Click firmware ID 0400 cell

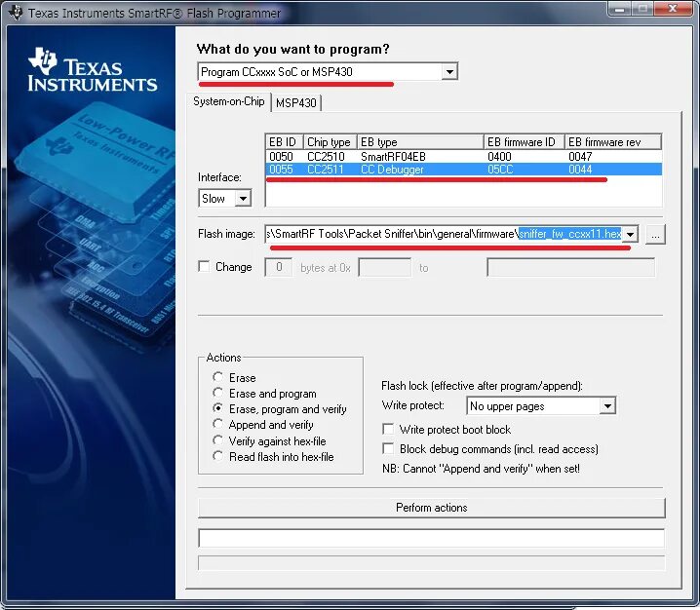[x=499, y=157]
